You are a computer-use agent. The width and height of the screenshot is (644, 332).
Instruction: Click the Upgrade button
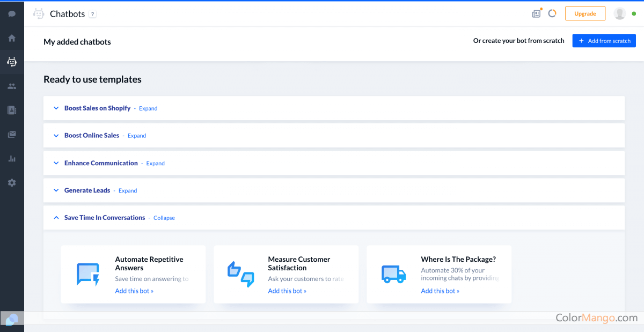pos(585,14)
